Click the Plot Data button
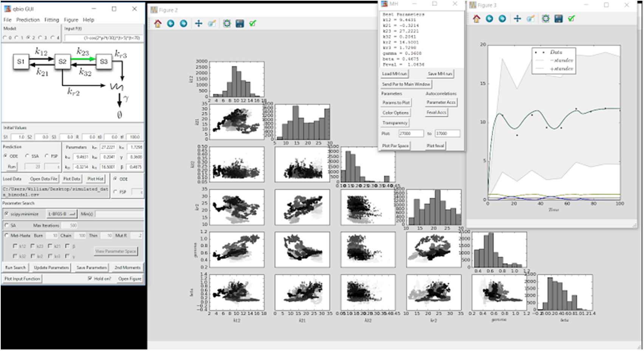The width and height of the screenshot is (644, 351). [72, 179]
